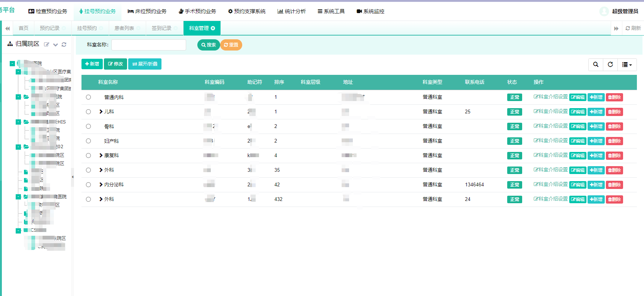Image resolution: width=644 pixels, height=296 pixels.
Task: Click 删除 in the 内分泌科 row
Action: click(x=614, y=185)
